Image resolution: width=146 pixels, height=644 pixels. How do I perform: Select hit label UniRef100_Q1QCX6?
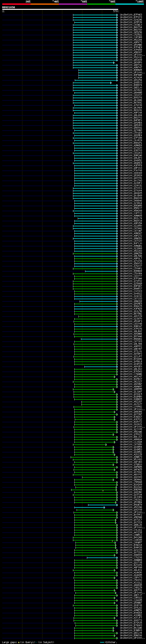point(131,605)
